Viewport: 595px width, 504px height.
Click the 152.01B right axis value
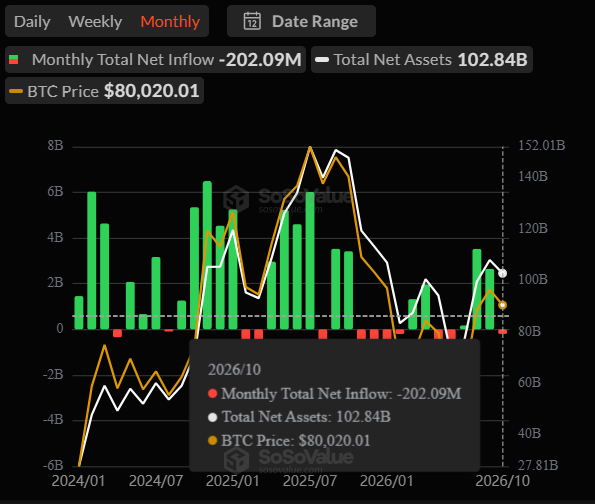(x=542, y=145)
